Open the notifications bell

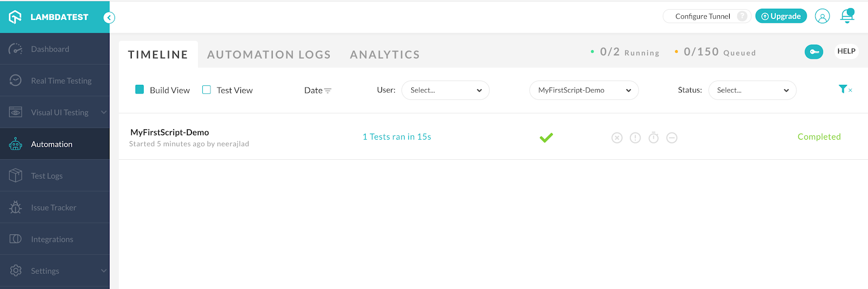847,16
